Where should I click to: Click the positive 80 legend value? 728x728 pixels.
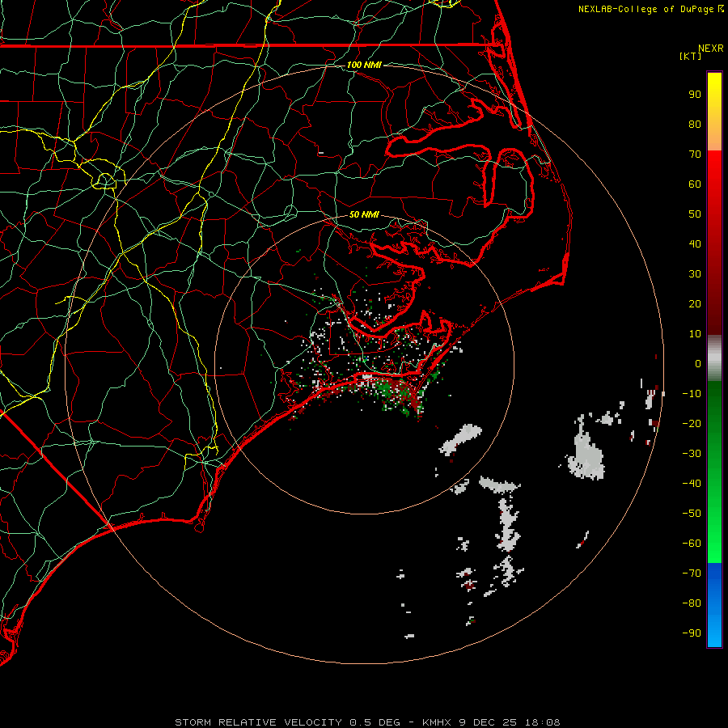695,125
